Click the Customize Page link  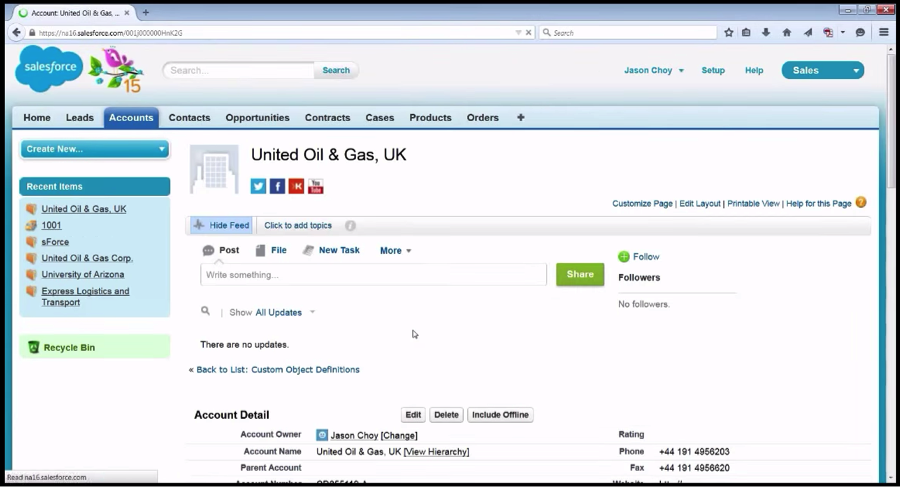coord(642,203)
